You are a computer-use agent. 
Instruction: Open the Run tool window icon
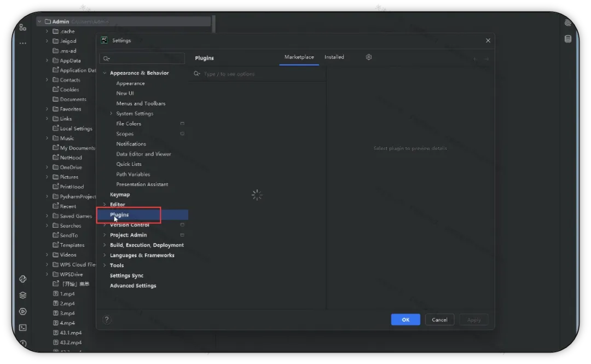coord(23,311)
